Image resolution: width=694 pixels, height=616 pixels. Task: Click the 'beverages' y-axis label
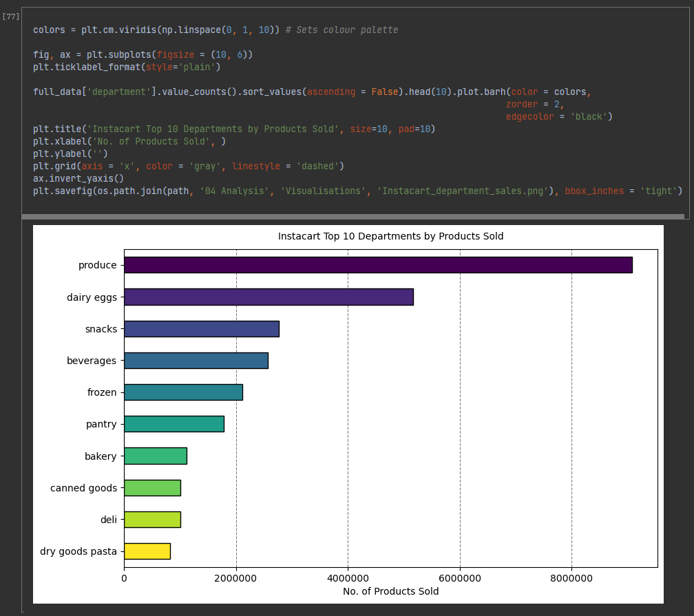tap(91, 361)
